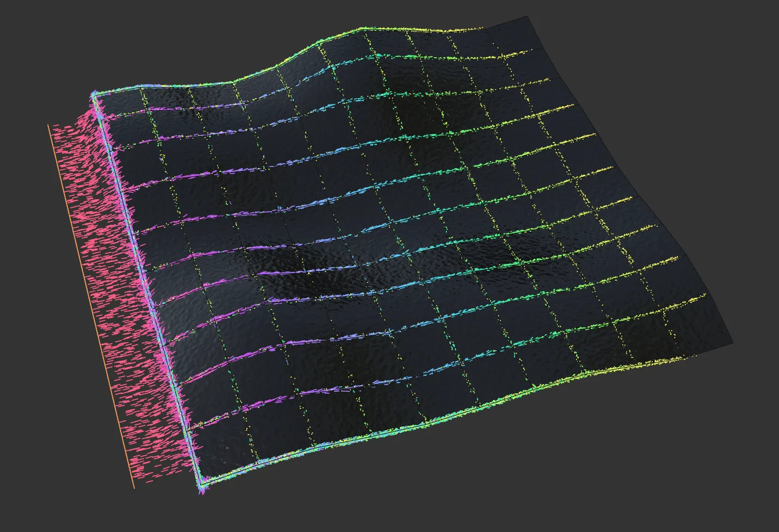Click the bottom end of the orange line
This screenshot has height=532, width=779.
coord(134,487)
